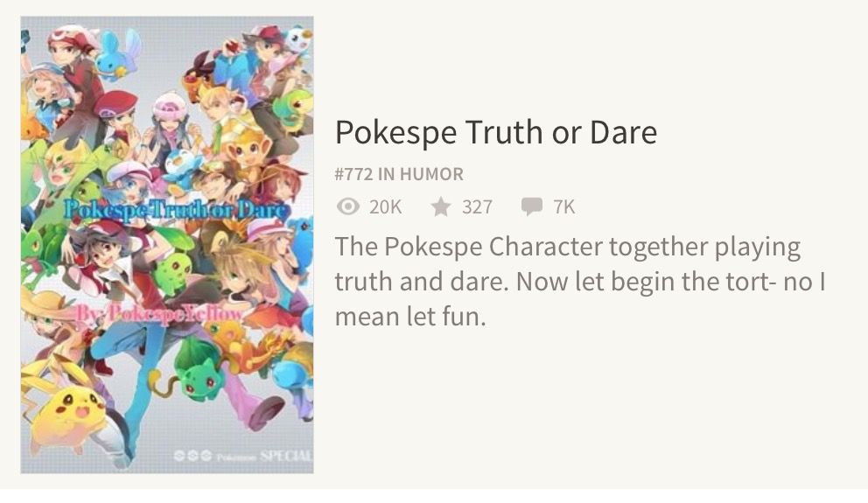The width and height of the screenshot is (868, 503).
Task: Click the comment bubble icon
Action: [x=531, y=207]
